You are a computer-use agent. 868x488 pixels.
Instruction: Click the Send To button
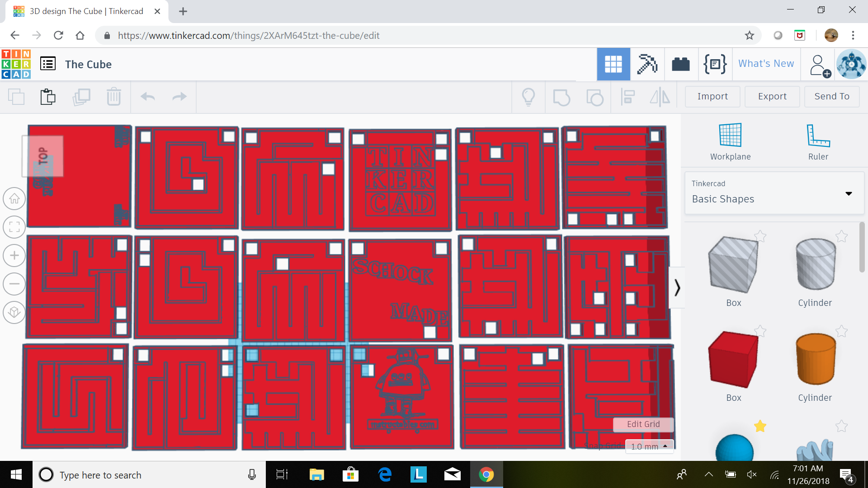[832, 96]
